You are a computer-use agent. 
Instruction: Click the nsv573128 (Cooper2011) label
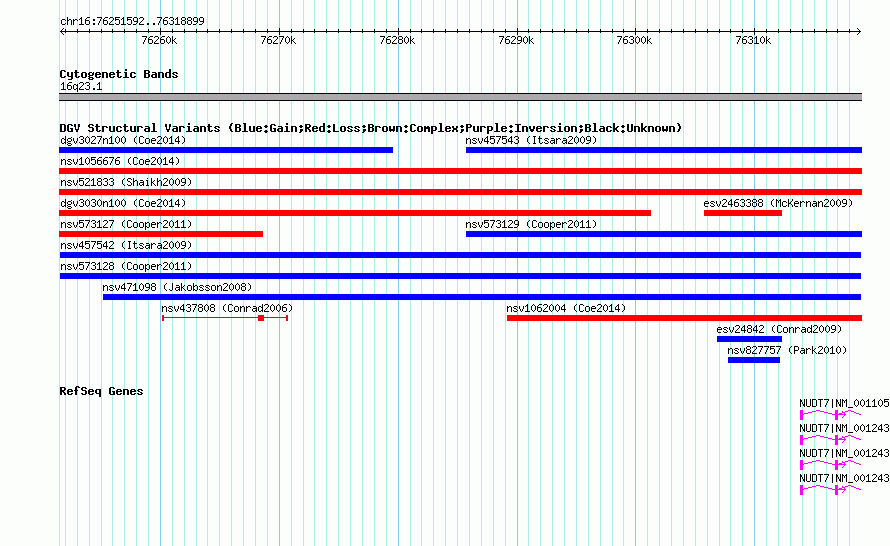[x=126, y=266]
